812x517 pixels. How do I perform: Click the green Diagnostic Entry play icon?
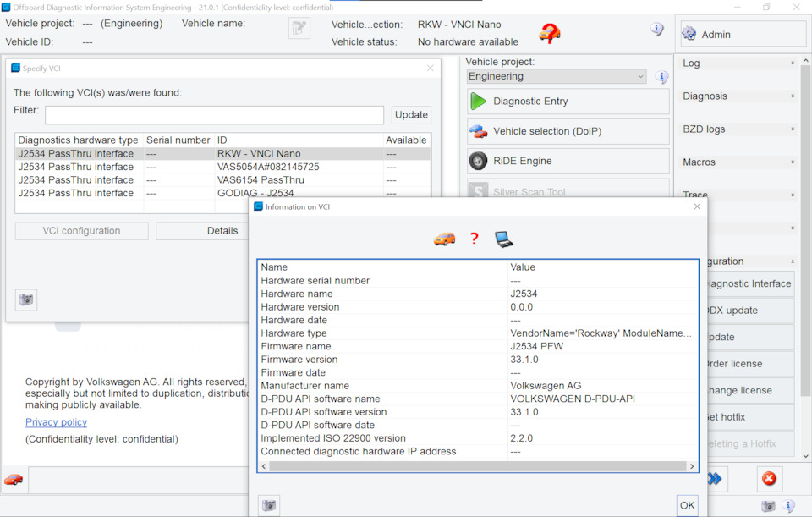pos(478,102)
